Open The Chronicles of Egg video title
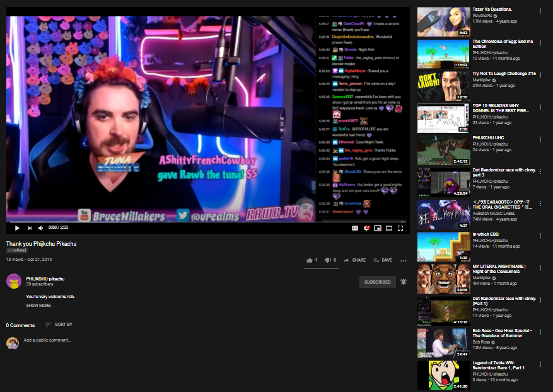 point(503,43)
